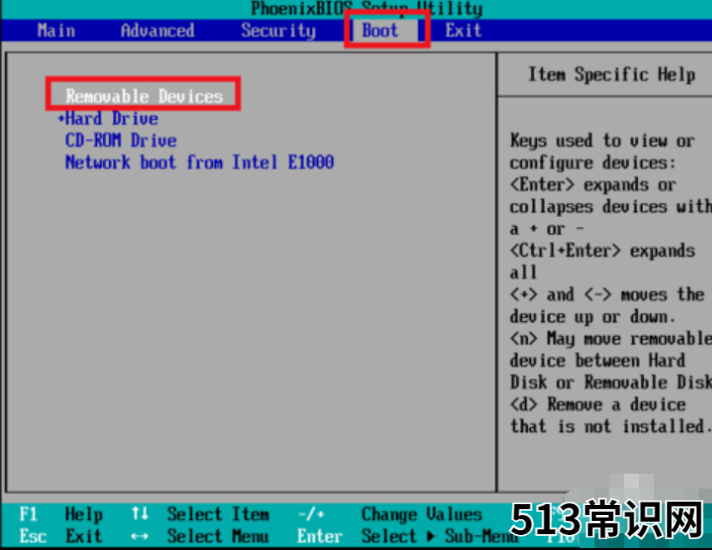The image size is (712, 550).
Task: Open the Main menu tab
Action: (x=56, y=30)
